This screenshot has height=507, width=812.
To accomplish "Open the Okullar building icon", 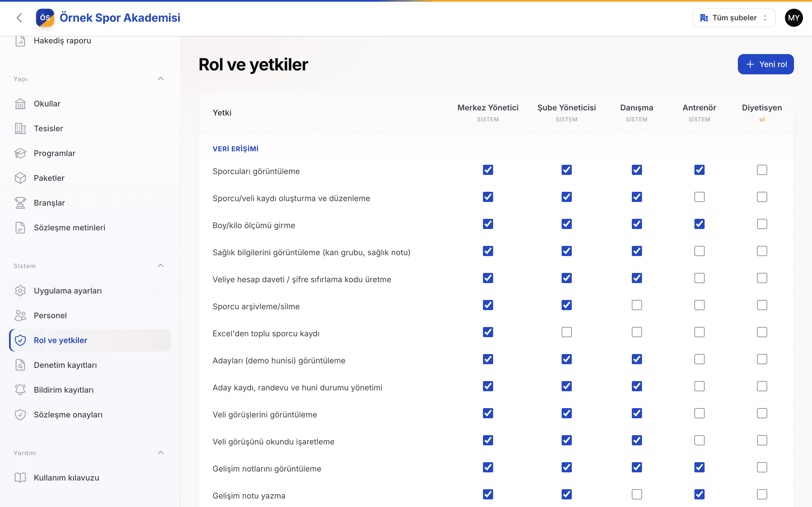I will (x=20, y=104).
